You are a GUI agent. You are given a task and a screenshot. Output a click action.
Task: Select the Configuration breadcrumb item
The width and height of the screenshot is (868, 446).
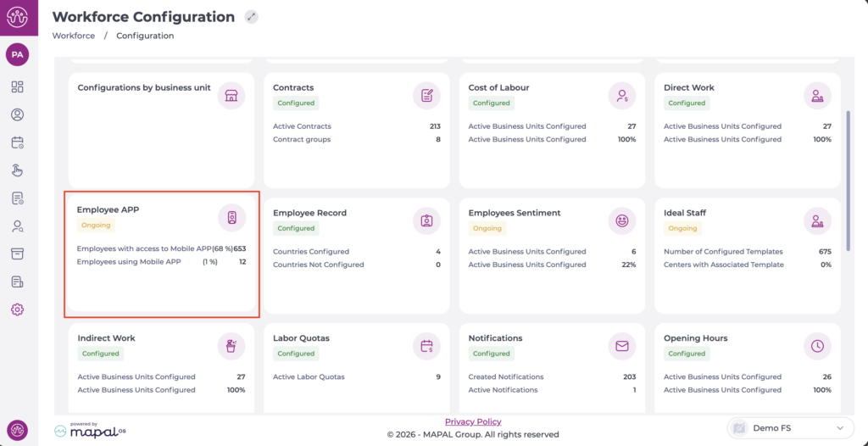pos(145,36)
